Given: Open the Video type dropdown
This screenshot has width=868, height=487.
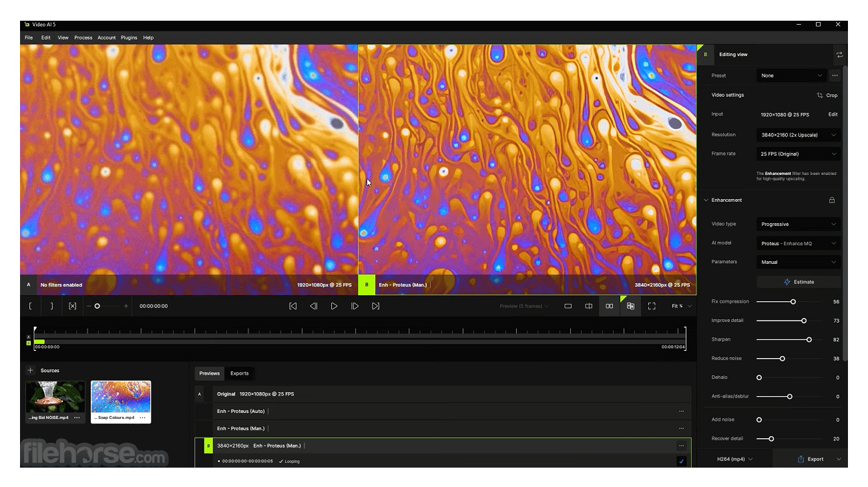Looking at the screenshot, I should pos(799,224).
